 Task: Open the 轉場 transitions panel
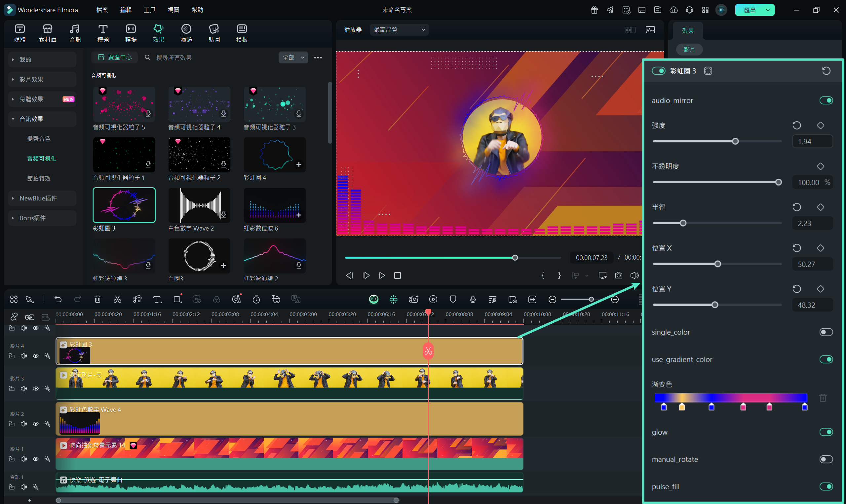point(131,33)
